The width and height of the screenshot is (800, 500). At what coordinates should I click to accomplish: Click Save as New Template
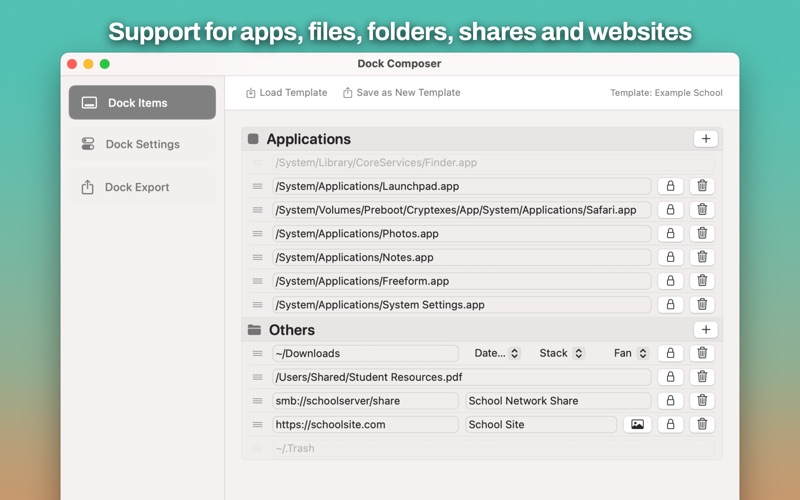coord(402,93)
